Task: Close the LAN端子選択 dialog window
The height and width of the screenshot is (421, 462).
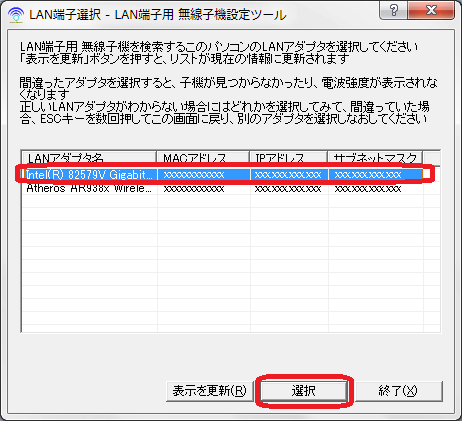Action: pyautogui.click(x=431, y=10)
